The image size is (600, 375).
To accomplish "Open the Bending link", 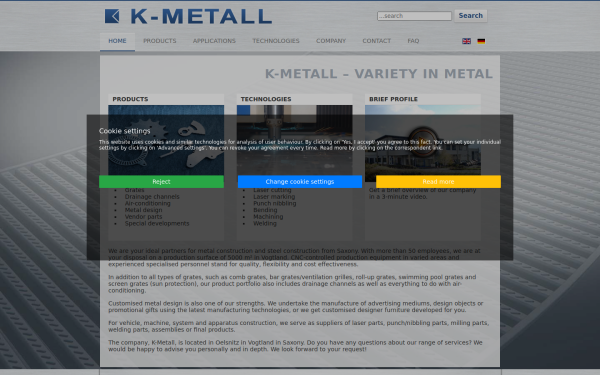I will (265, 210).
